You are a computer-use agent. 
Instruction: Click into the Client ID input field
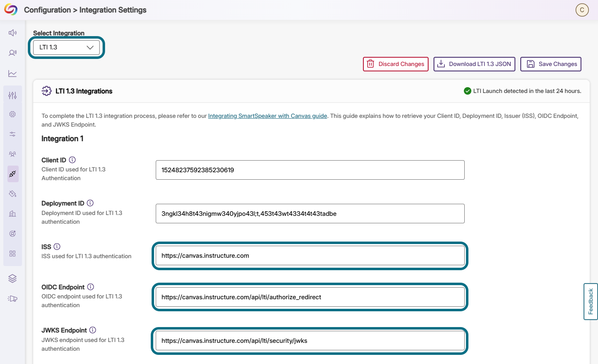coord(310,170)
